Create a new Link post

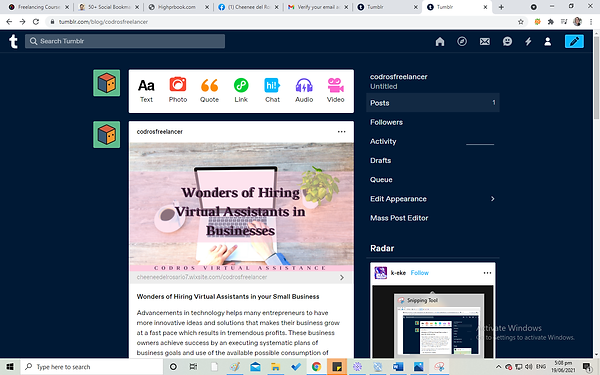(241, 91)
